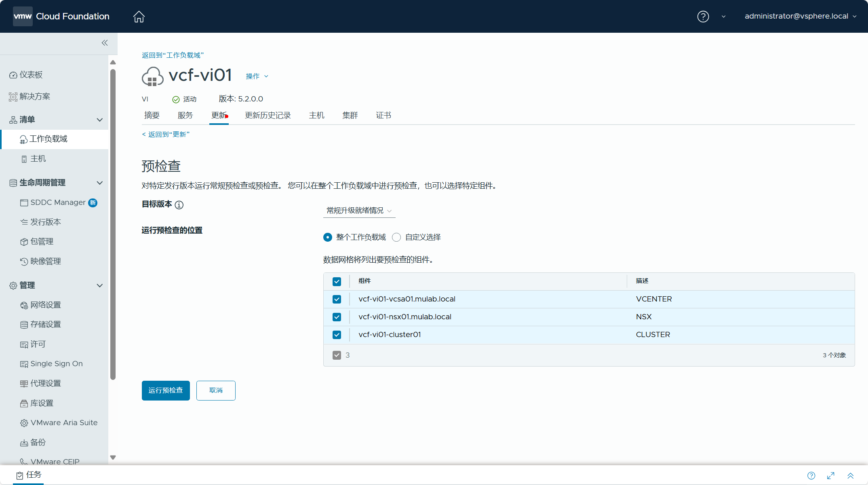Click the home icon in header
868x485 pixels.
pos(139,17)
